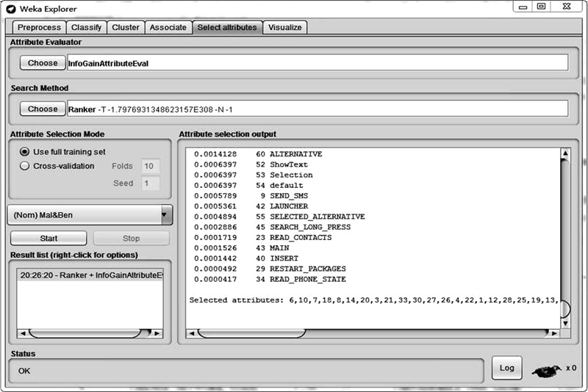Click left arrow of output horizontal scrollbar

click(191, 333)
